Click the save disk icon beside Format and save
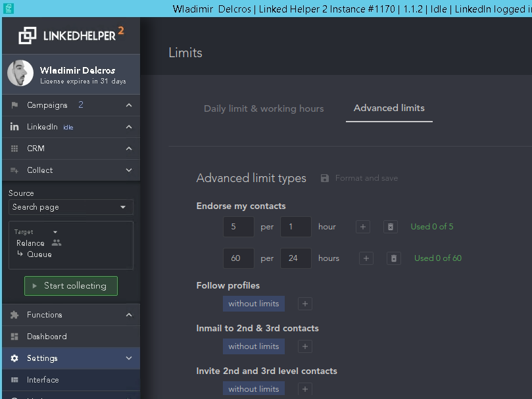Screen dimensions: 532x399 (325, 178)
